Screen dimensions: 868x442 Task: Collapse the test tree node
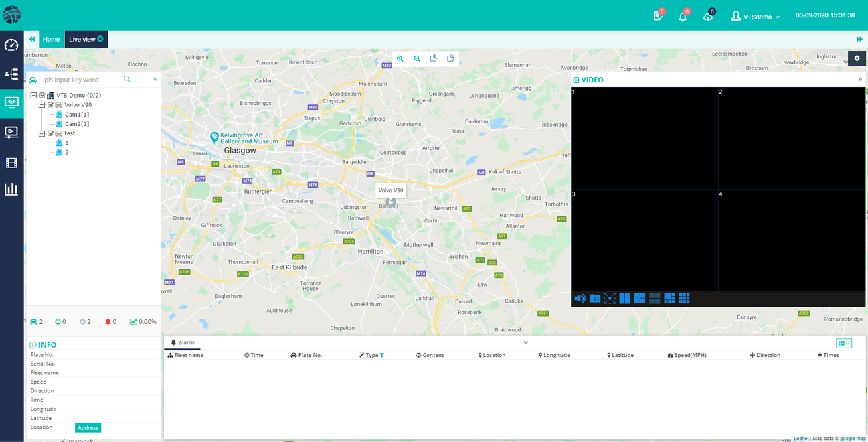point(41,133)
